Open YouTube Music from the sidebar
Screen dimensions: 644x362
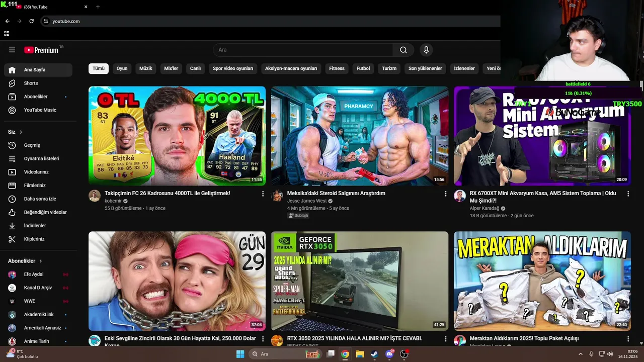38,110
